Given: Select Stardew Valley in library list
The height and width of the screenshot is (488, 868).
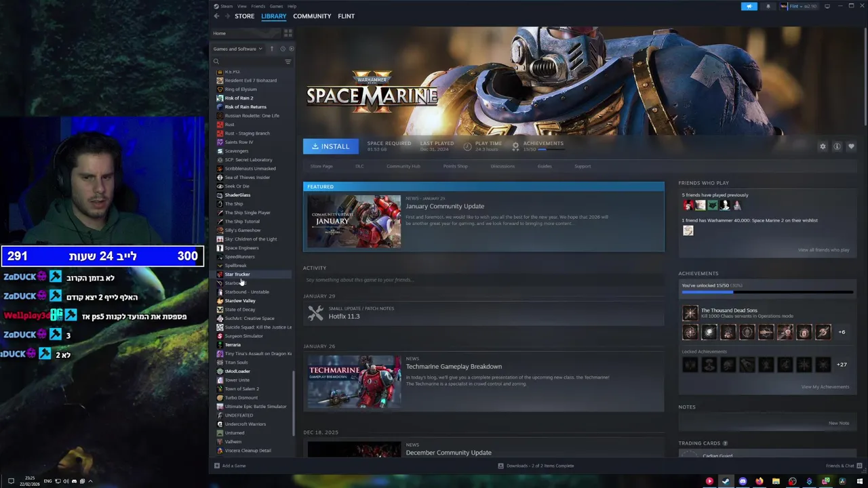Looking at the screenshot, I should (x=240, y=301).
